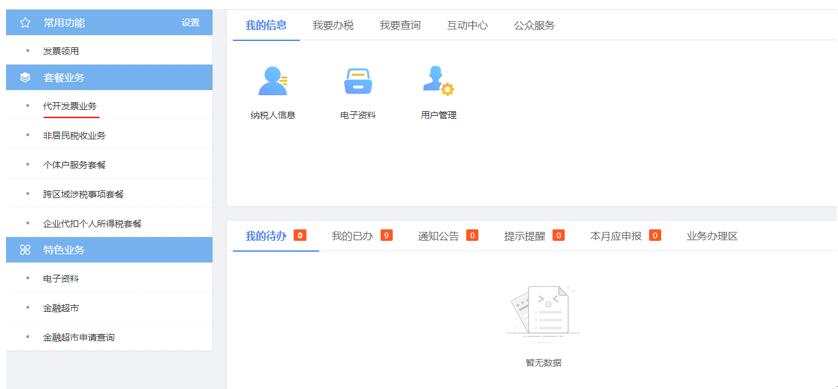Image resolution: width=838 pixels, height=389 pixels.
Task: Click the orange 9 badge on 我的已办
Action: (x=386, y=235)
